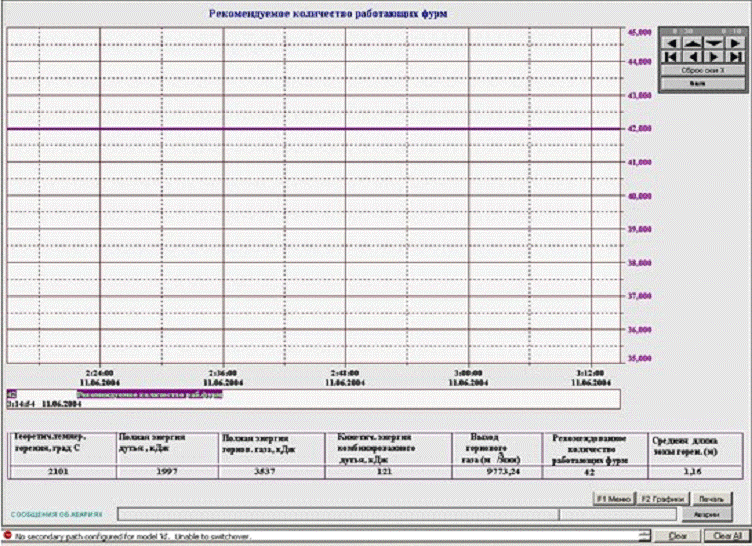Open the F2 Графики button
752x546 pixels.
[661, 498]
